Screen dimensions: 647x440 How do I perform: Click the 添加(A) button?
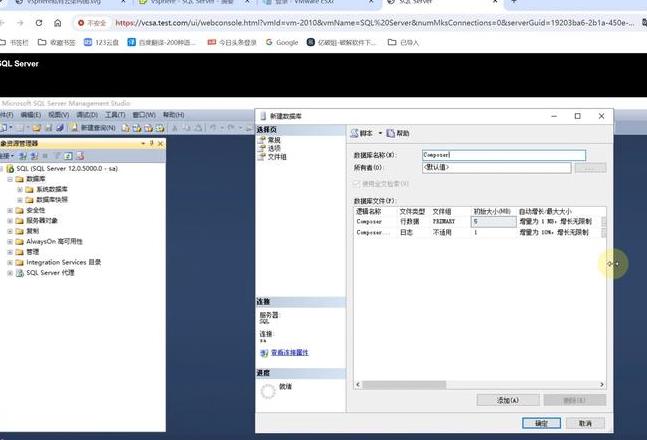click(508, 400)
